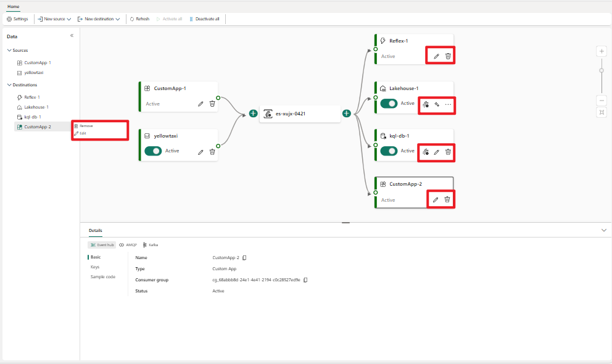Toggle the yellowtaxi Active switch

coord(153,151)
